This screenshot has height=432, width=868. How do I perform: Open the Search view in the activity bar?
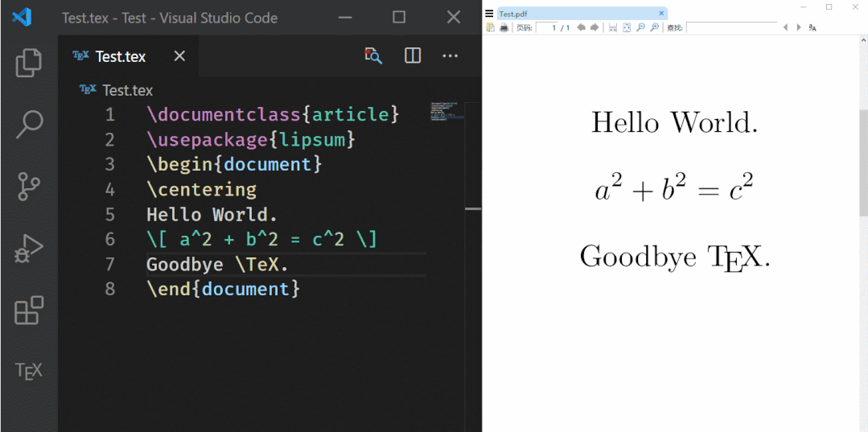29,124
